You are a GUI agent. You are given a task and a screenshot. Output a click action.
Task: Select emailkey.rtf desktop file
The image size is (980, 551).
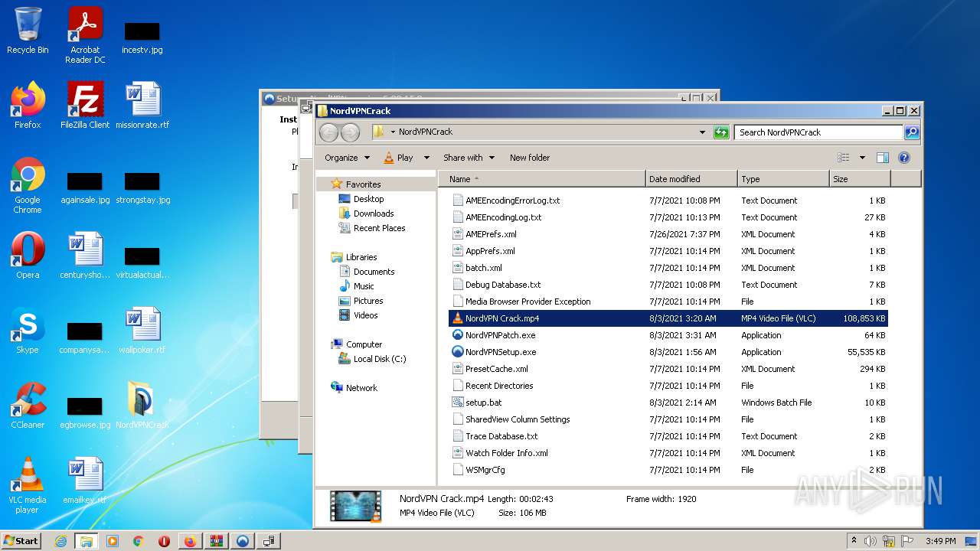click(85, 481)
